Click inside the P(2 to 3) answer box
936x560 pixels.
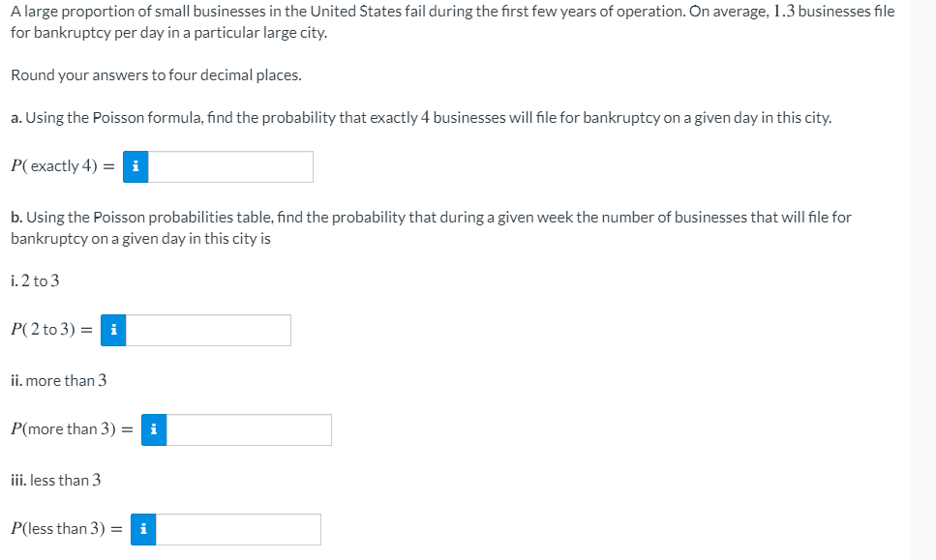(208, 330)
